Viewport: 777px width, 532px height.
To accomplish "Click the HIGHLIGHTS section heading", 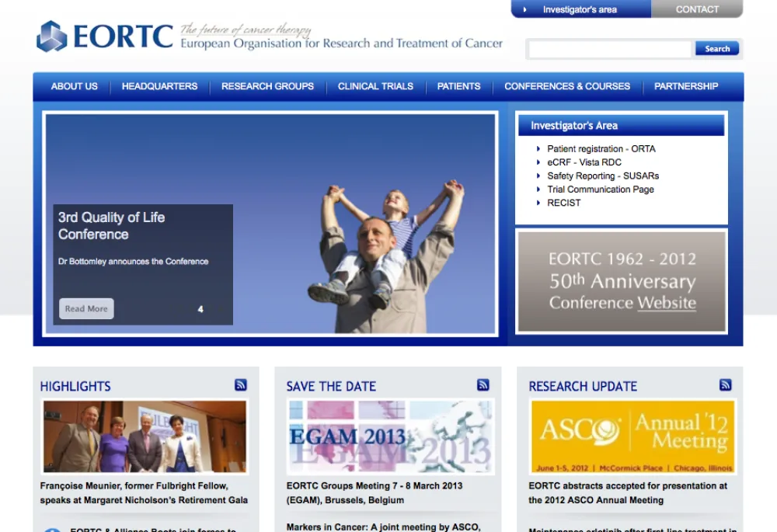I will (75, 386).
